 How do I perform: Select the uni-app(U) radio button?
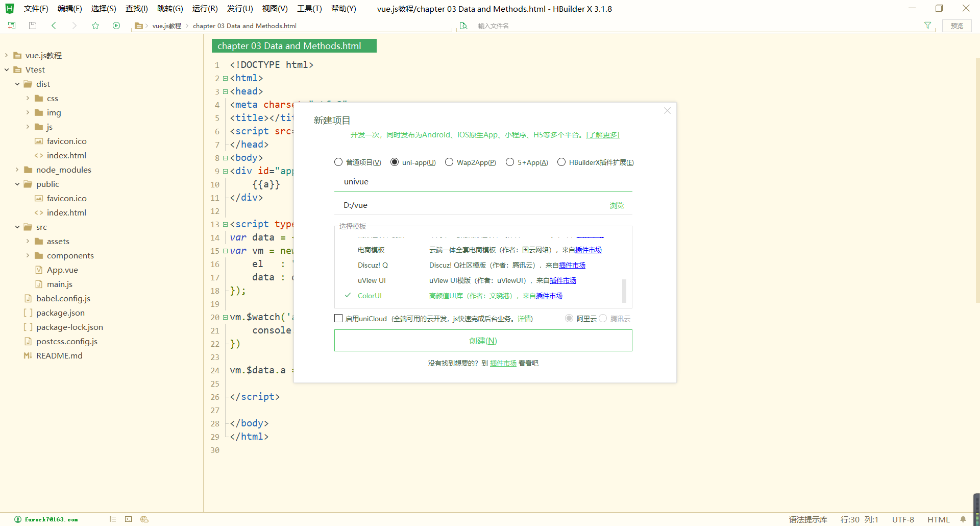click(x=395, y=162)
